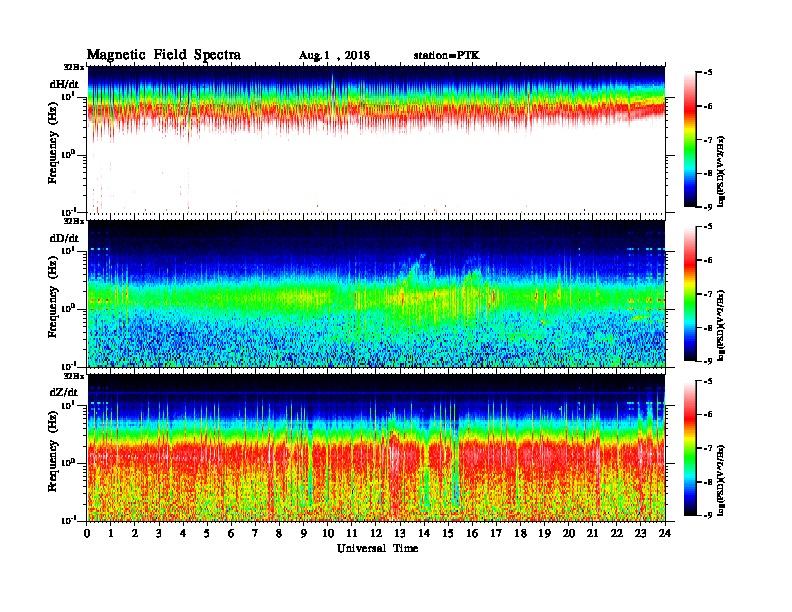
Task: Click hour tick label '24' on time axis
Action: pos(665,533)
